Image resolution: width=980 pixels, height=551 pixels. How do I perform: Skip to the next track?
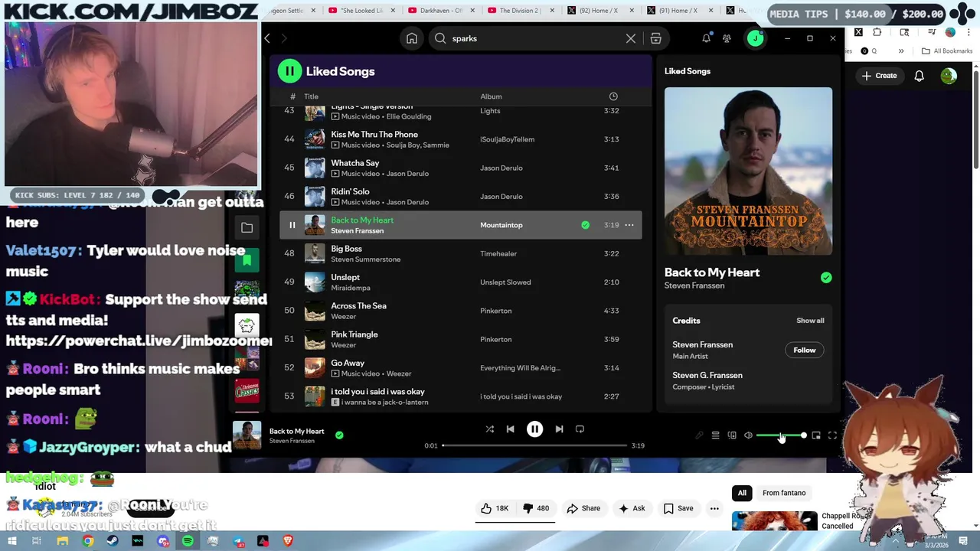[559, 429]
